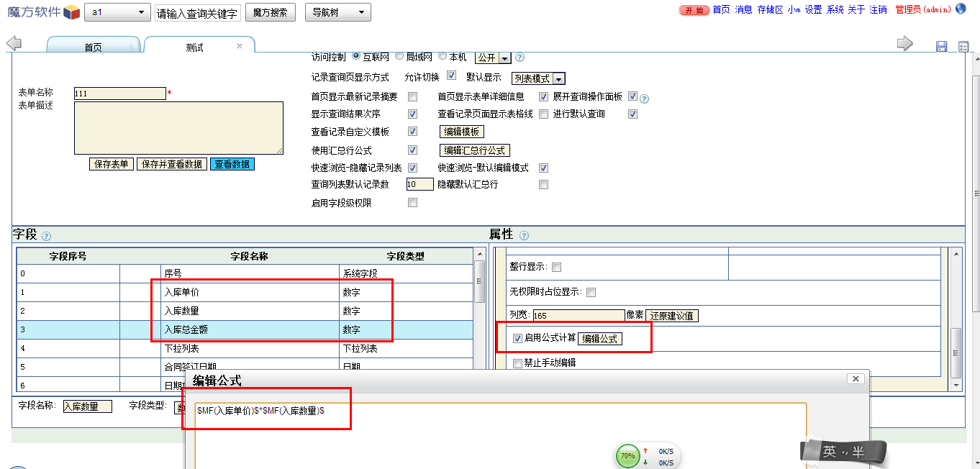Viewport: 980px width, 469px height.
Task: Click the 编辑公式 button
Action: [x=600, y=339]
